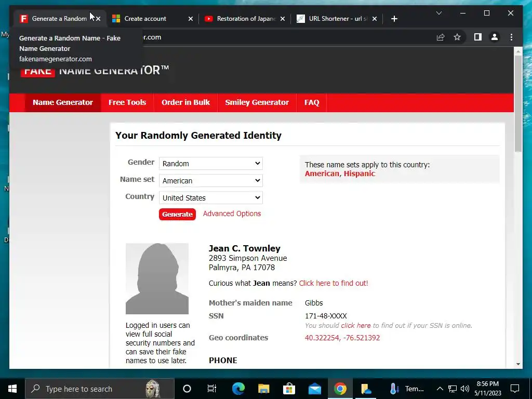This screenshot has width=532, height=399.
Task: Open the FAQ menu item
Action: 312,102
